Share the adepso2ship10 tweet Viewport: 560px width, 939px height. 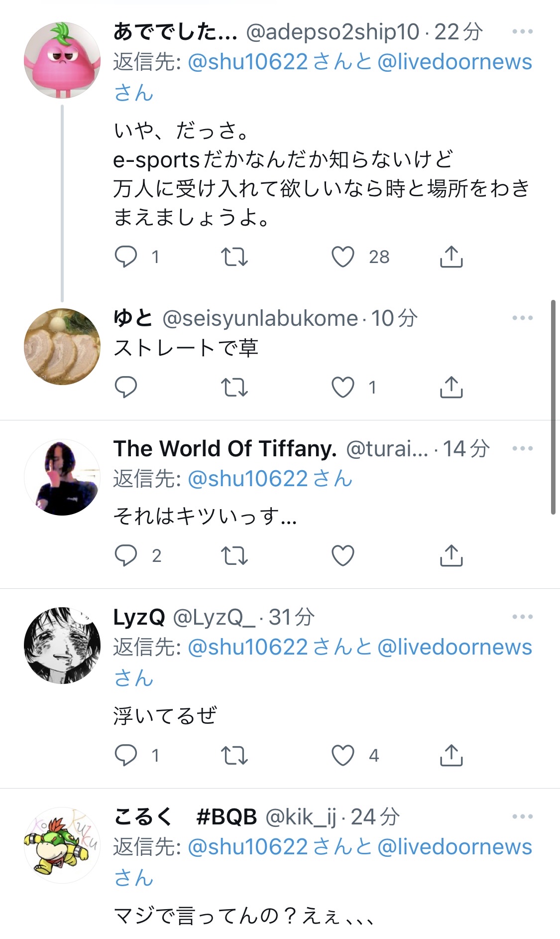point(451,257)
